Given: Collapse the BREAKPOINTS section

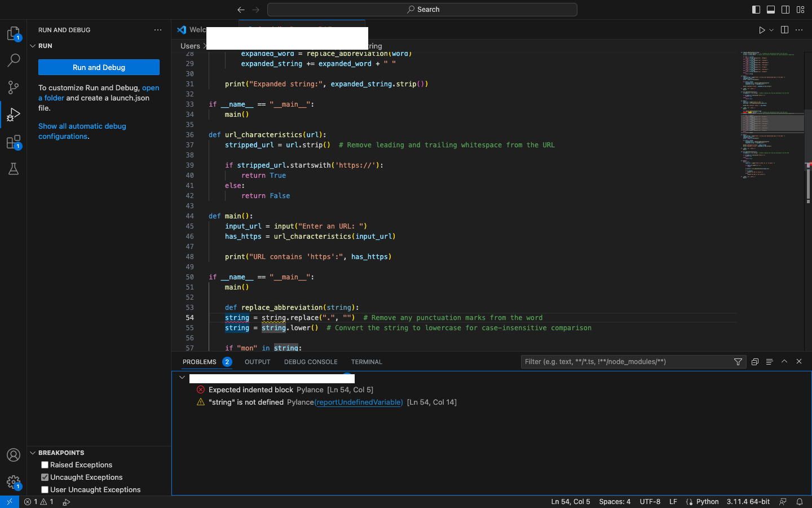Looking at the screenshot, I should point(33,453).
